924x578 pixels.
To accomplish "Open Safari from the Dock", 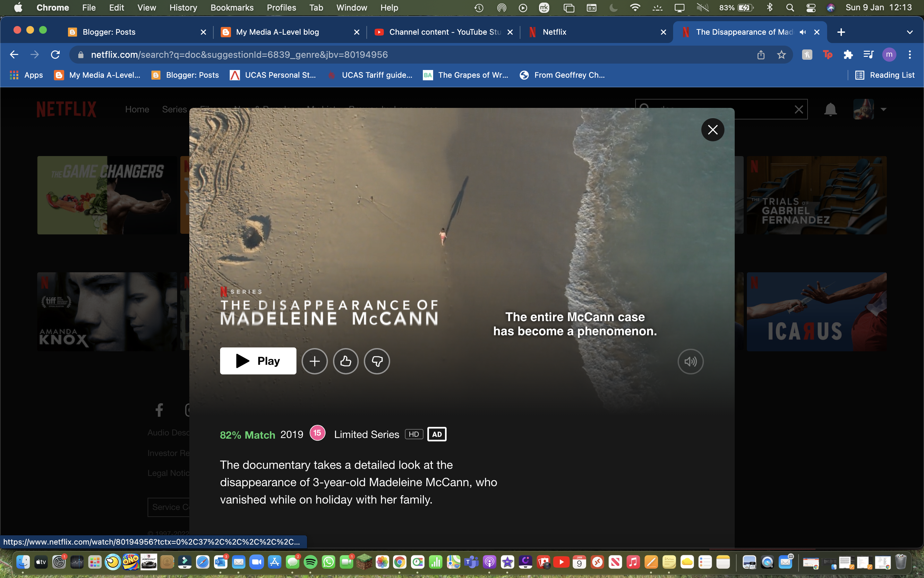I will click(203, 562).
